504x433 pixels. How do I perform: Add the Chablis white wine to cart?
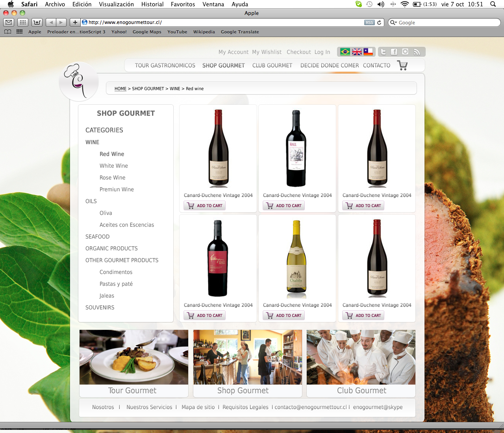pos(283,315)
